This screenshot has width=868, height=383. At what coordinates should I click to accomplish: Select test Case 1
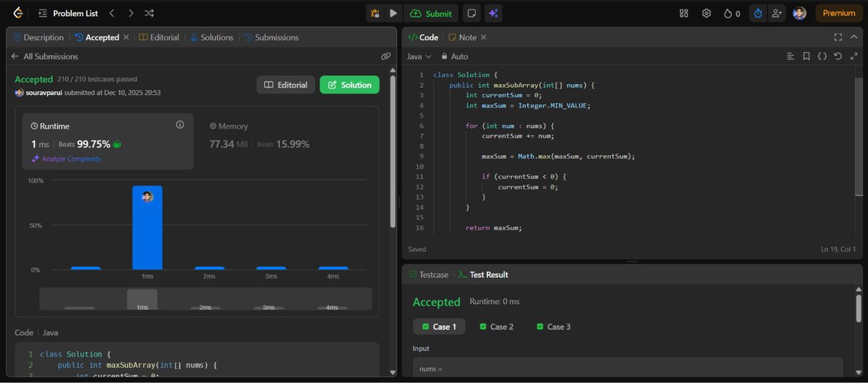tap(439, 327)
